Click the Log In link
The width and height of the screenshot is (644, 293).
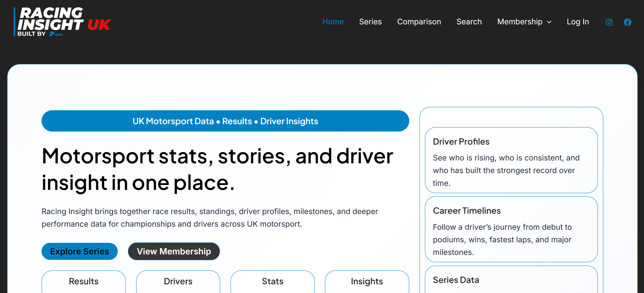(578, 22)
